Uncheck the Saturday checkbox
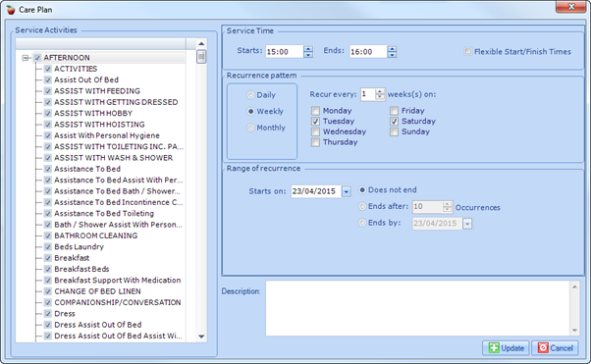Screen dimensions: 591x364 pos(394,122)
